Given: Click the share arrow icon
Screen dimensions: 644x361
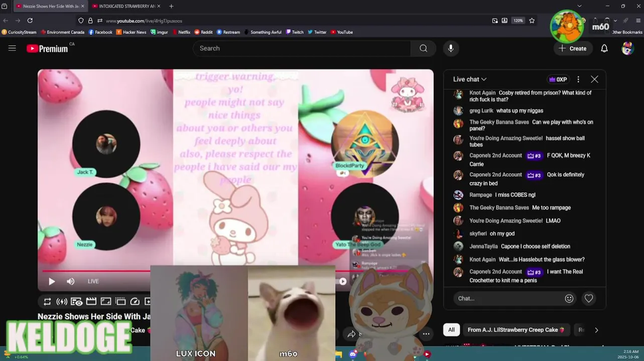Looking at the screenshot, I should [351, 334].
